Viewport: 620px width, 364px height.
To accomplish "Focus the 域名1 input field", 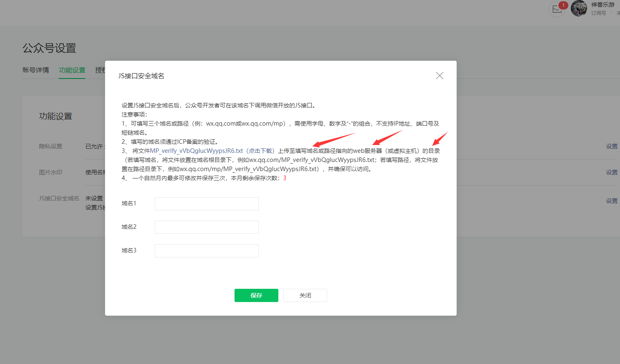I will click(206, 204).
